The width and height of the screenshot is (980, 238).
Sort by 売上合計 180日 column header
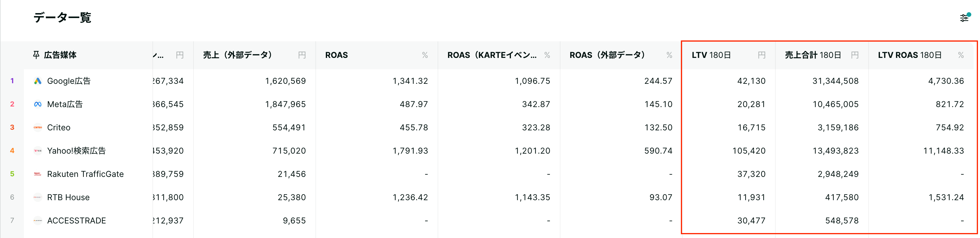pyautogui.click(x=813, y=55)
